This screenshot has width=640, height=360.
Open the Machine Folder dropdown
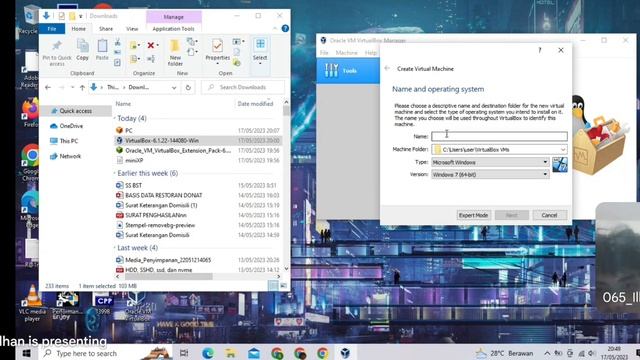(563, 150)
